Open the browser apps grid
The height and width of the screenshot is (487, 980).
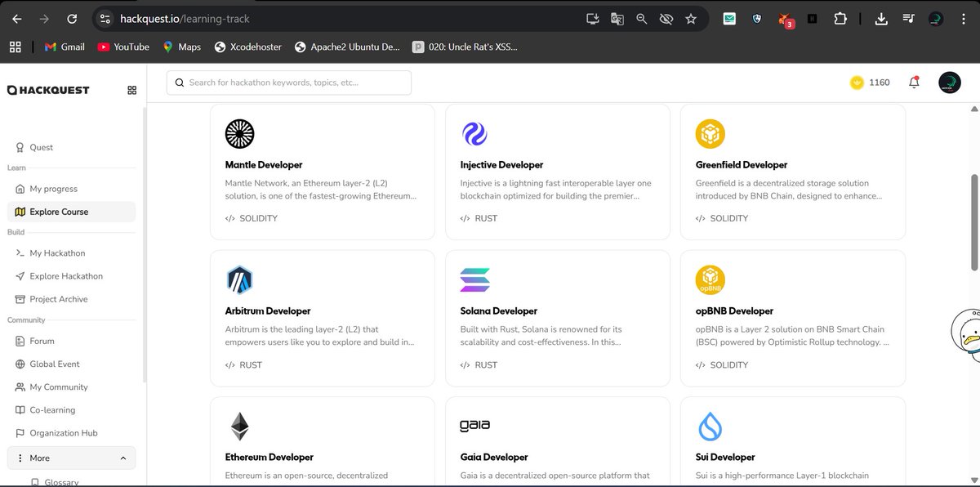coord(15,47)
